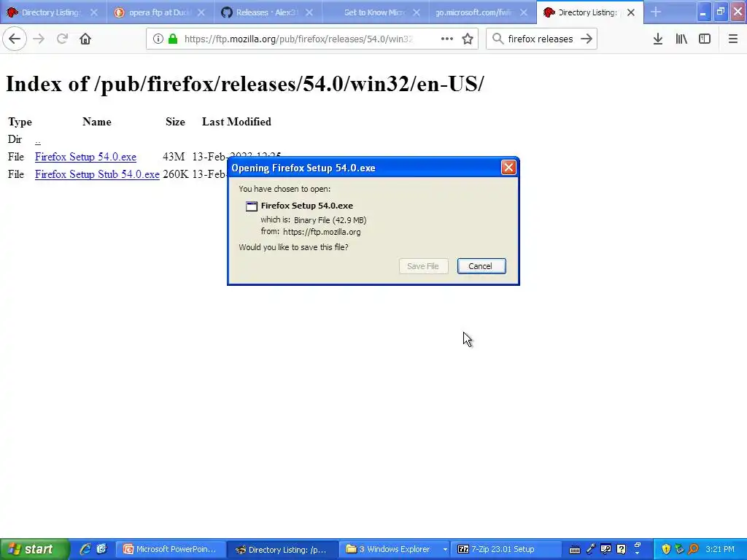
Task: Click the 'Binary File (42.9 MB)' text
Action: coord(330,220)
